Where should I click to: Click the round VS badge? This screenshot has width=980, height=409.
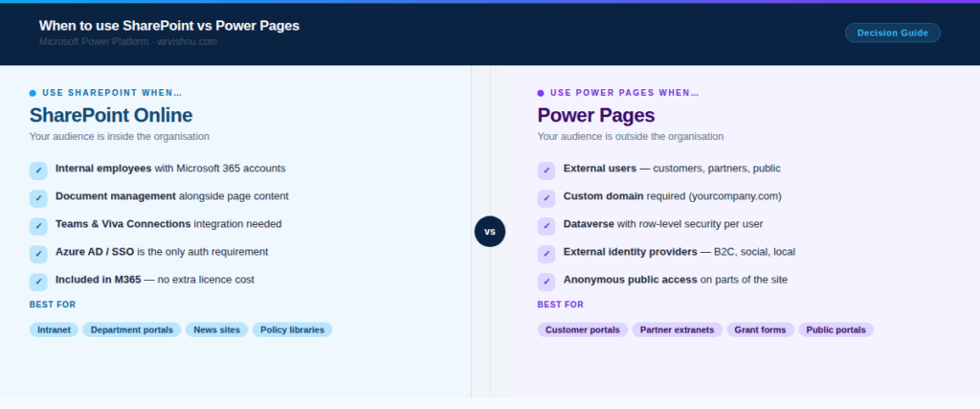click(x=490, y=232)
